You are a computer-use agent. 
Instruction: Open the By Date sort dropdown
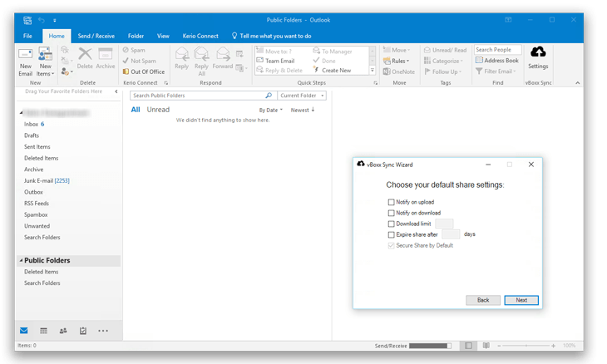click(x=270, y=110)
